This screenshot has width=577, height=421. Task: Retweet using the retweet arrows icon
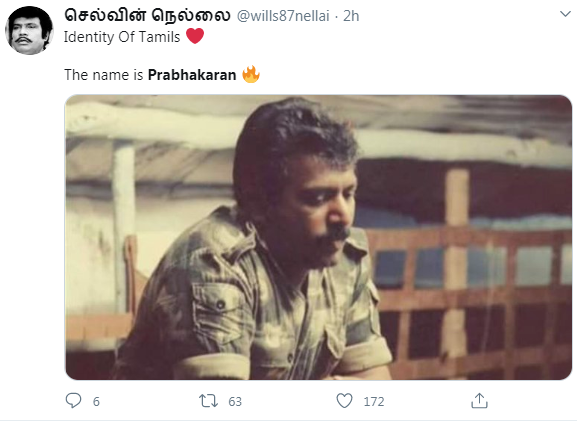(x=208, y=401)
